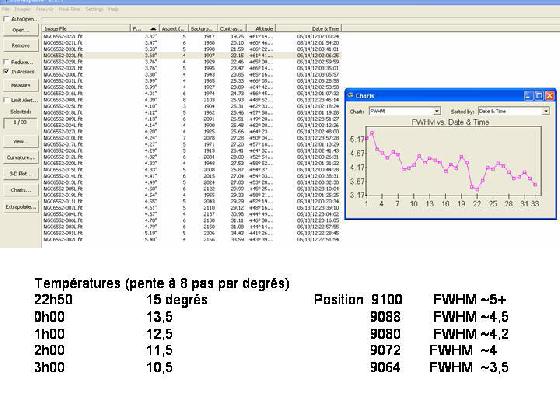
Task: Click the Measure button
Action: tap(21, 85)
